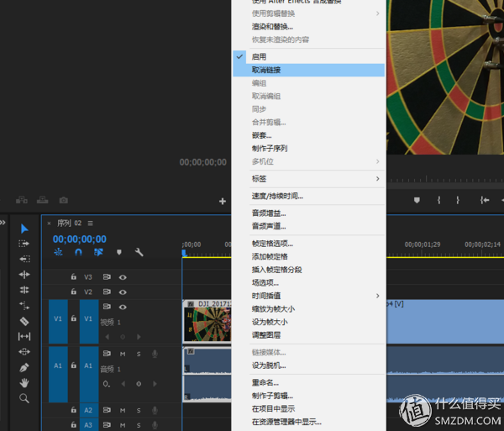Open timeline wrench display settings

139,252
